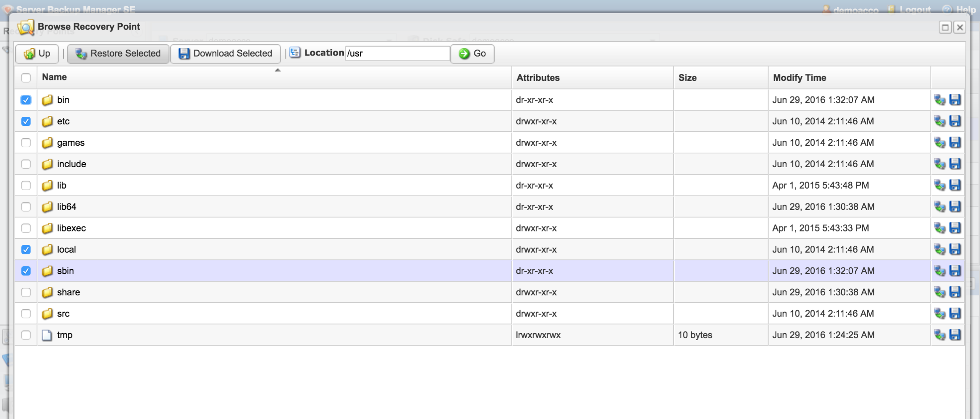Click the Go button
980x419 pixels.
472,54
